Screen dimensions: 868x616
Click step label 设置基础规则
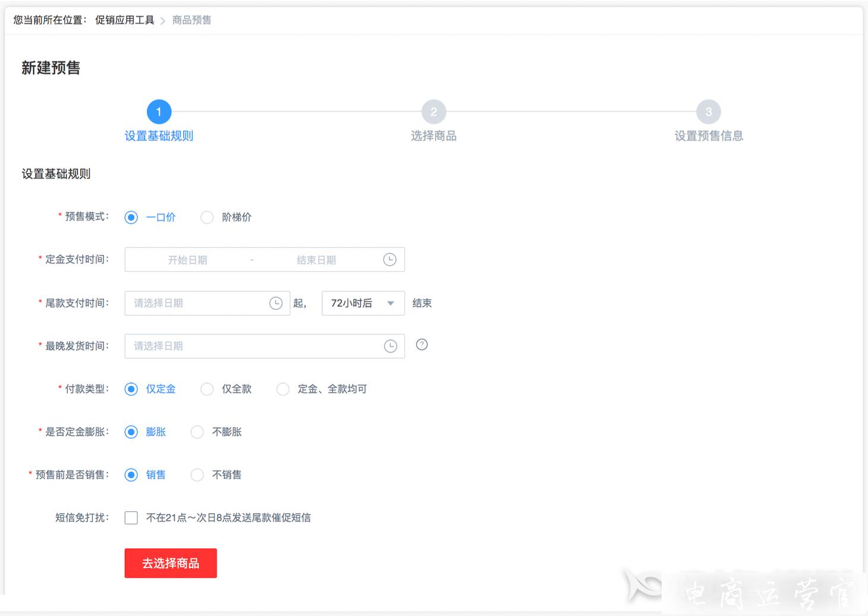(x=159, y=136)
